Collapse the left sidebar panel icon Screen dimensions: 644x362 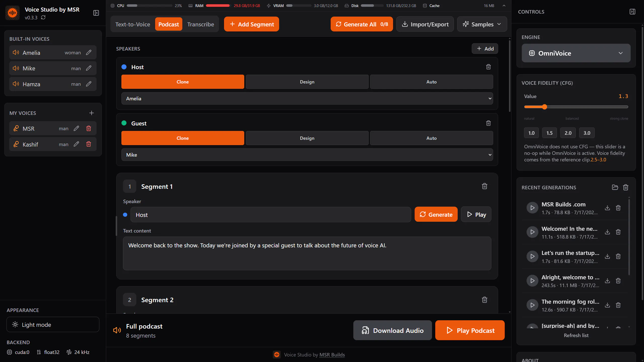pyautogui.click(x=96, y=13)
